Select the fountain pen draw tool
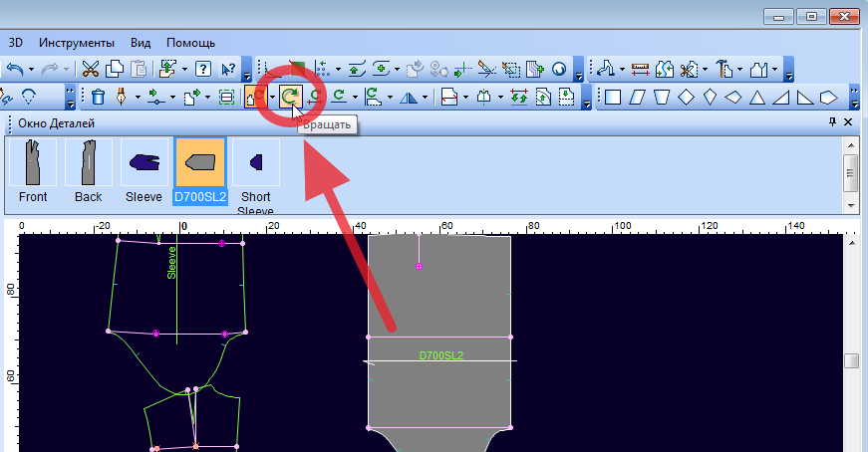This screenshot has height=452, width=868. point(122,97)
